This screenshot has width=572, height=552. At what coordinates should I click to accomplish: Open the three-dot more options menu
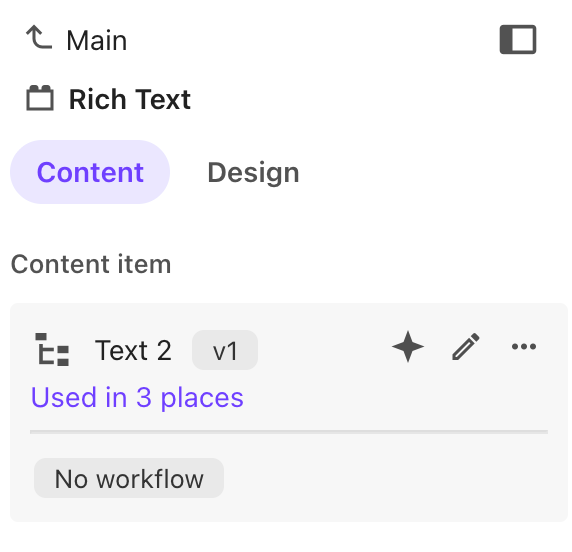[x=524, y=346]
